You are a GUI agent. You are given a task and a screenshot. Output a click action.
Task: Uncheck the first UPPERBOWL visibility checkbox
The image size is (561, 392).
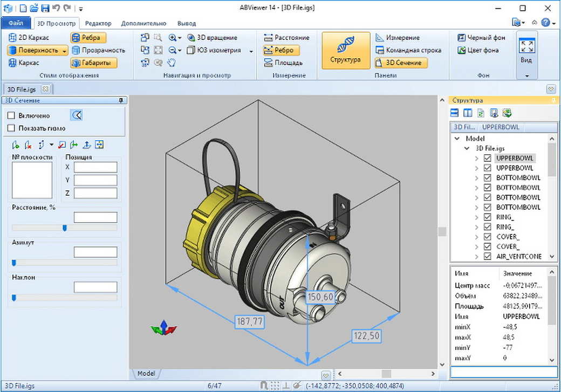[x=487, y=158]
